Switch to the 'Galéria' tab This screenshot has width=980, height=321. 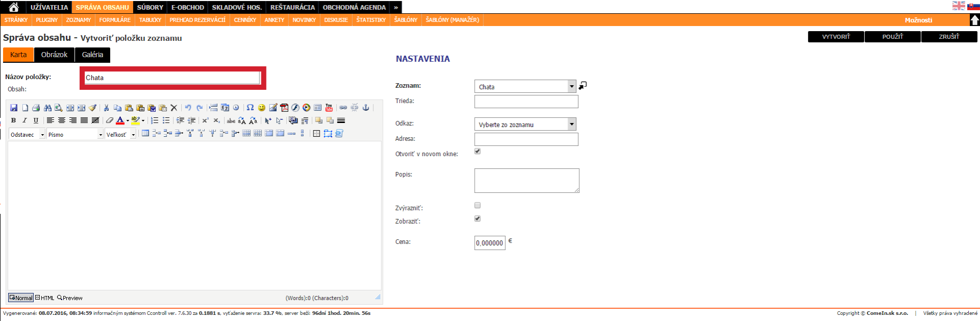92,55
